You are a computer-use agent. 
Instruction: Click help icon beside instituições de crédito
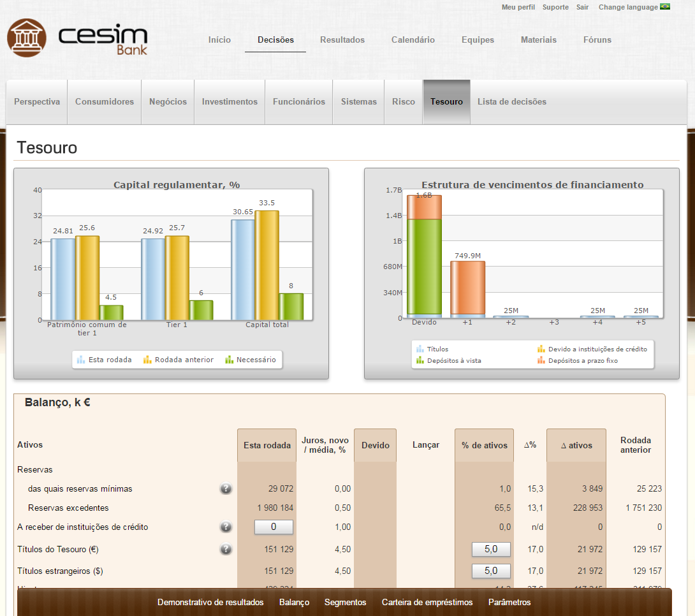226,527
